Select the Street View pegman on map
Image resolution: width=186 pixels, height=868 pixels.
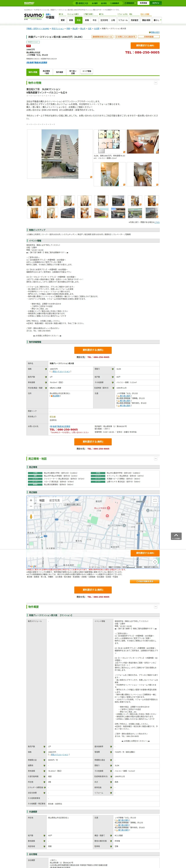point(31,517)
